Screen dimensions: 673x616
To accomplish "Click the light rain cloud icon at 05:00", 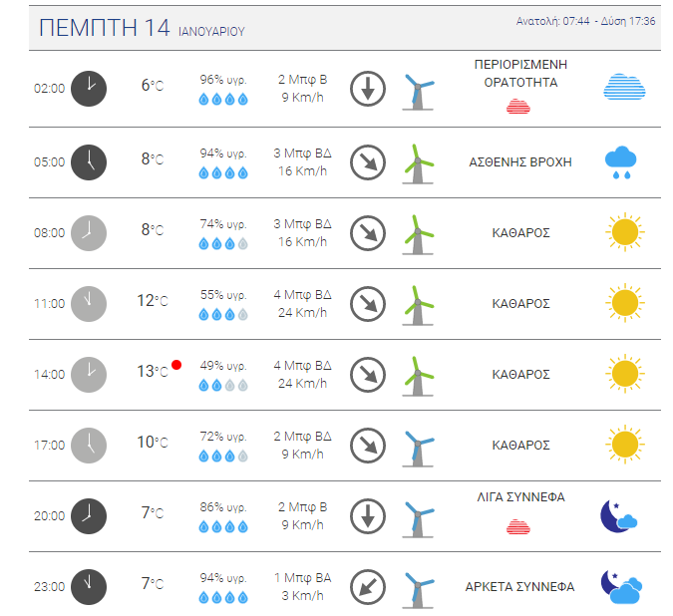I will pos(620,162).
